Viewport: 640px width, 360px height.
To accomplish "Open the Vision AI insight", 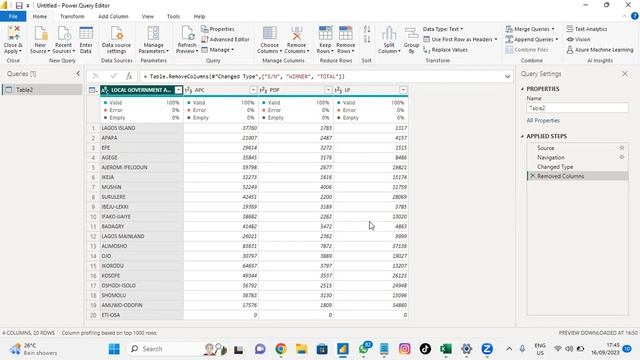I will point(578,39).
